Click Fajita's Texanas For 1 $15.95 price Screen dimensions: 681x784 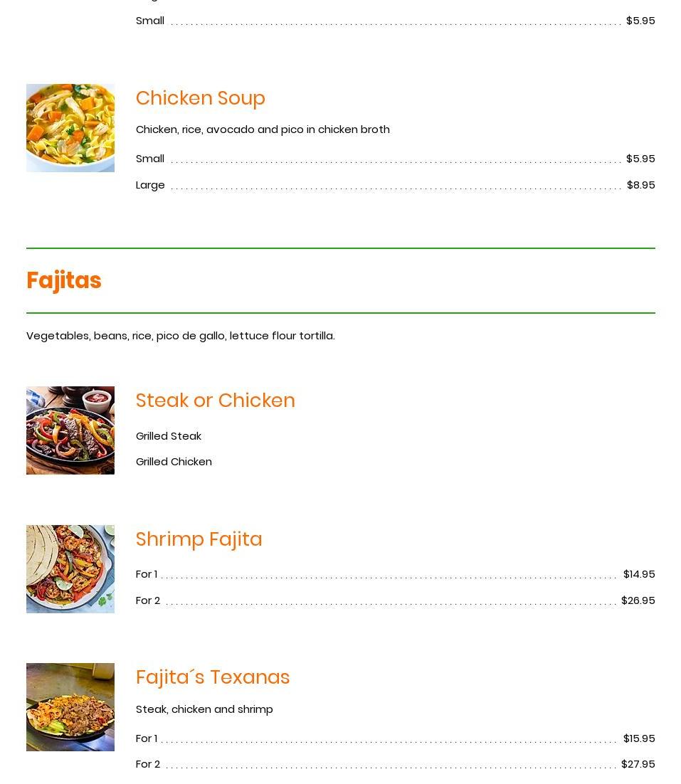tap(638, 738)
